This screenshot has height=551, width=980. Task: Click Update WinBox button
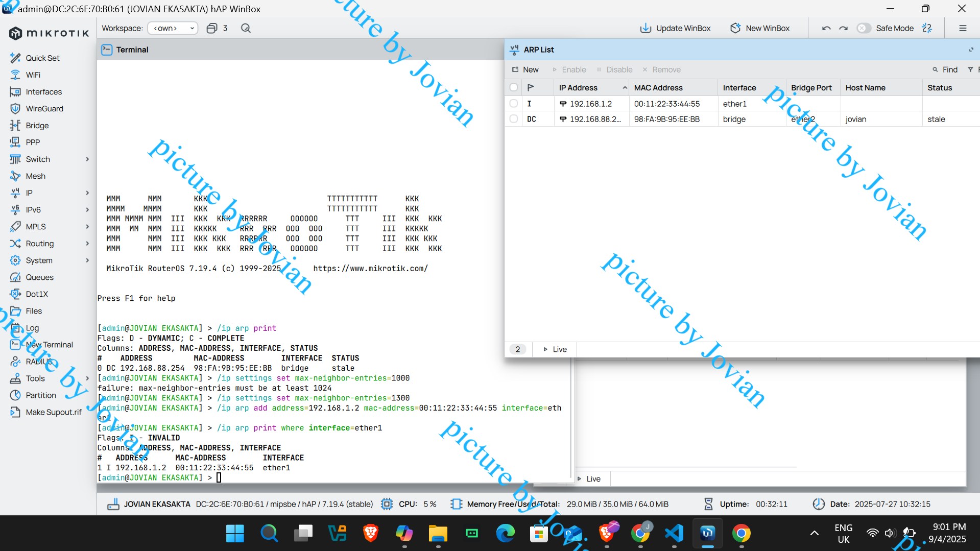[675, 28]
